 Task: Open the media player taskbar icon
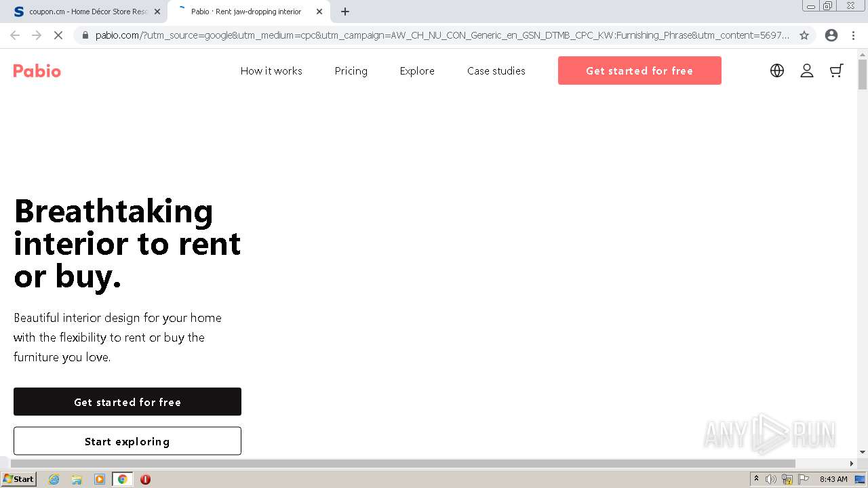(x=100, y=479)
